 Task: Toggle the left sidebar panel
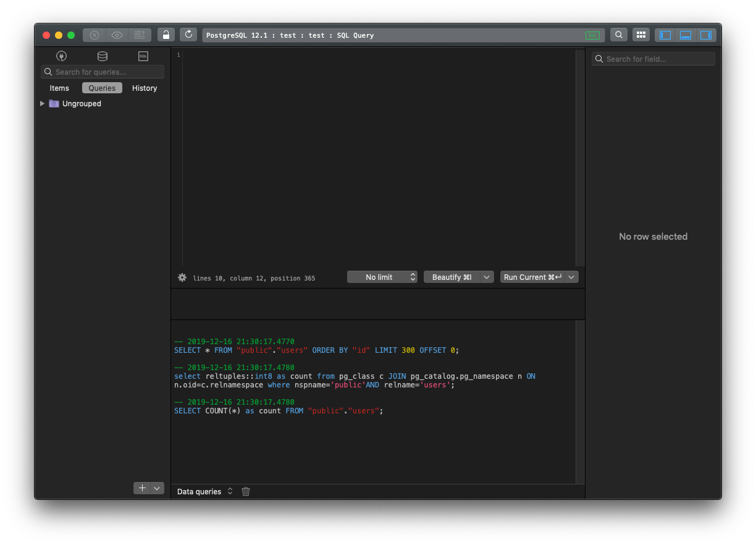[x=665, y=35]
